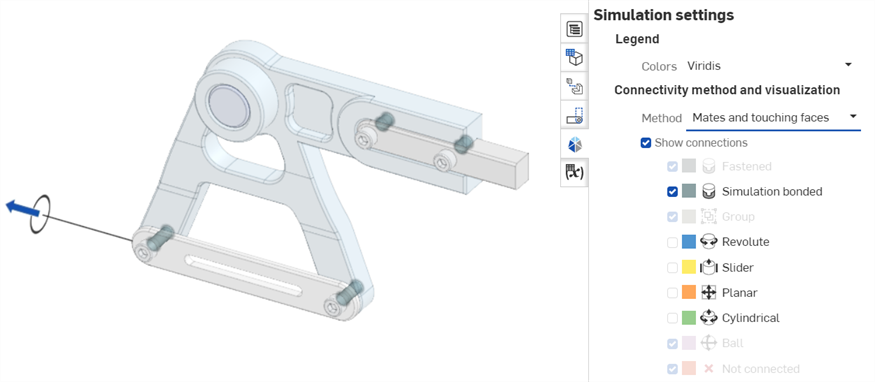
Task: Click the Colors dropdown arrow
Action: 848,65
